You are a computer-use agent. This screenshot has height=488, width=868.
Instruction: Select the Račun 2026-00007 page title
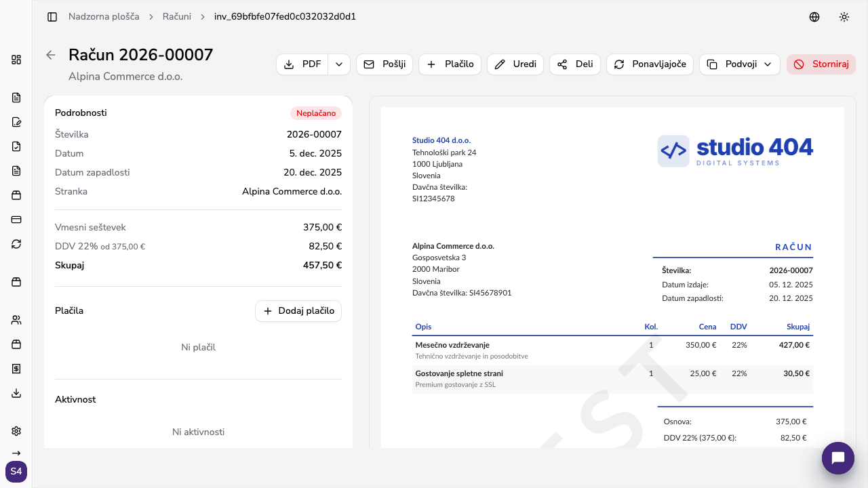tap(141, 55)
